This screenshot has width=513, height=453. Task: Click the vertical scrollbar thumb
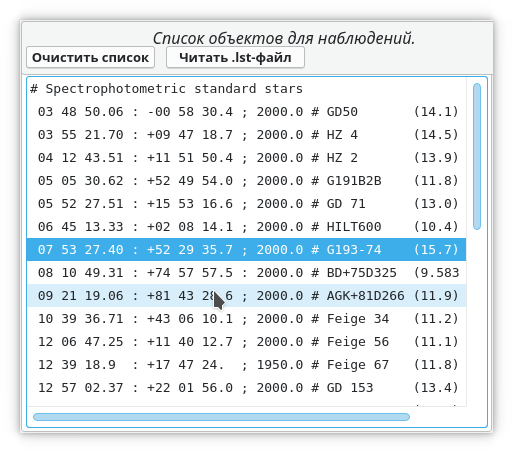(x=477, y=156)
